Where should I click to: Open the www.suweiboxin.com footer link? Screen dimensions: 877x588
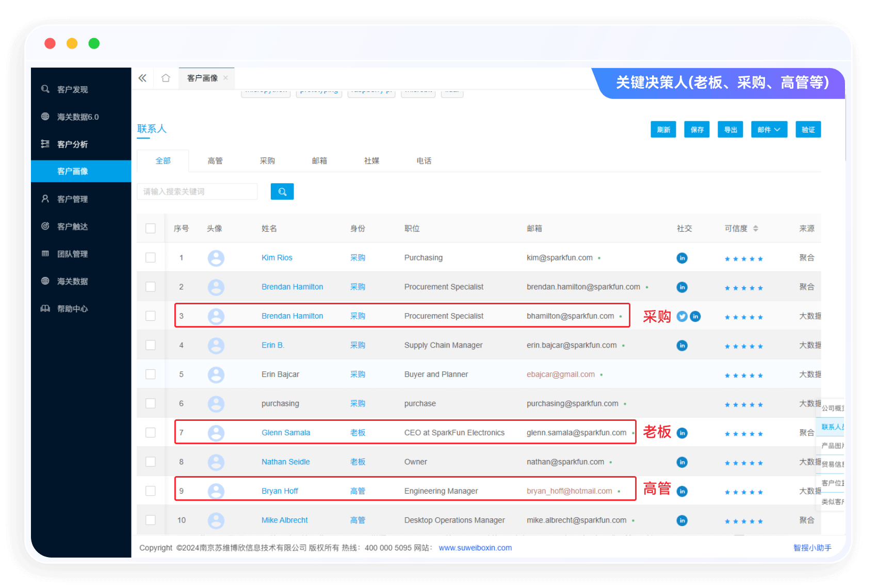coord(475,548)
